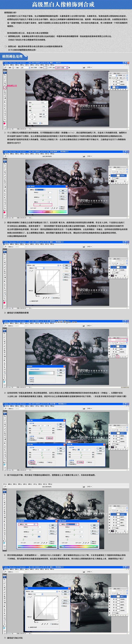Select the Type tool in step 1 toolbar

click(x=5, y=107)
